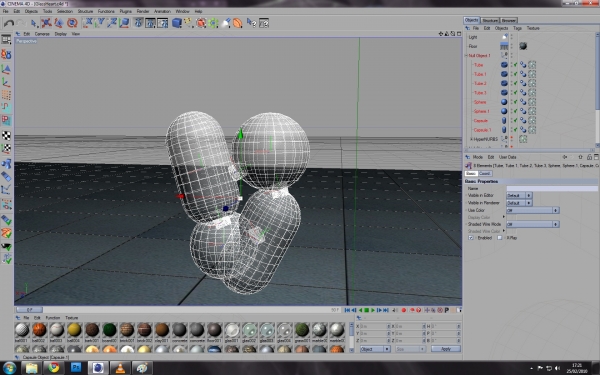Image resolution: width=600 pixels, height=375 pixels.
Task: Expand the HyperNURBS tree item
Action: click(x=471, y=139)
